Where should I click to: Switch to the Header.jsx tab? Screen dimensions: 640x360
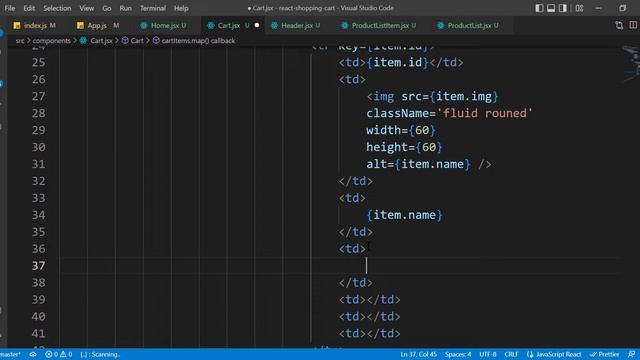pyautogui.click(x=297, y=25)
